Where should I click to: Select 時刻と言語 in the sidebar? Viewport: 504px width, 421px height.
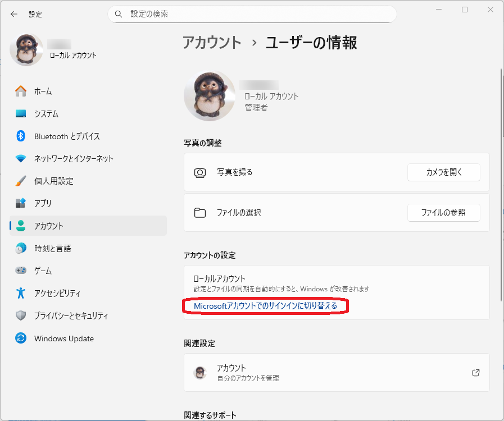coord(88,248)
